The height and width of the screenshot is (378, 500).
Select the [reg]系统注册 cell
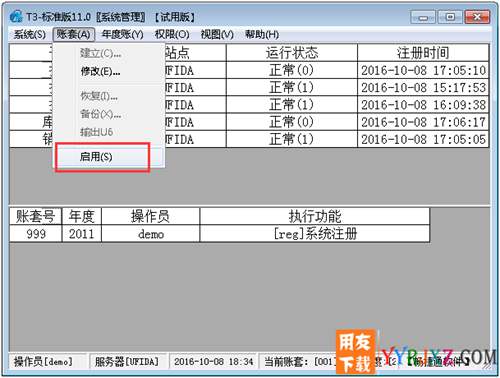(315, 234)
